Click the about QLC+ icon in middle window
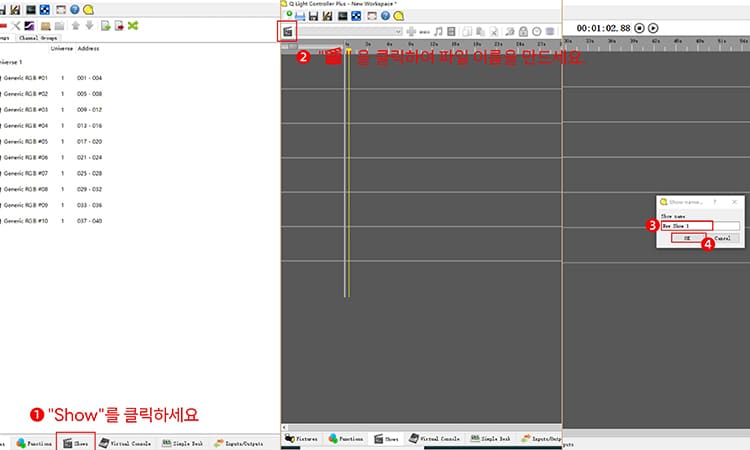Screen dimensions: 750x450 pyautogui.click(x=398, y=16)
